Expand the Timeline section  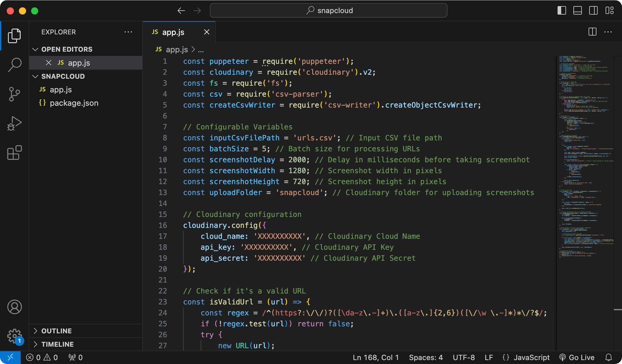coord(57,344)
